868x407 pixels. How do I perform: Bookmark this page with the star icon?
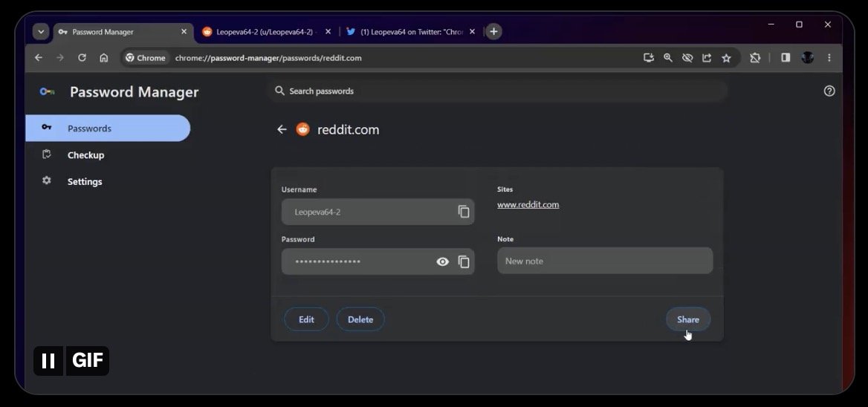pos(726,57)
